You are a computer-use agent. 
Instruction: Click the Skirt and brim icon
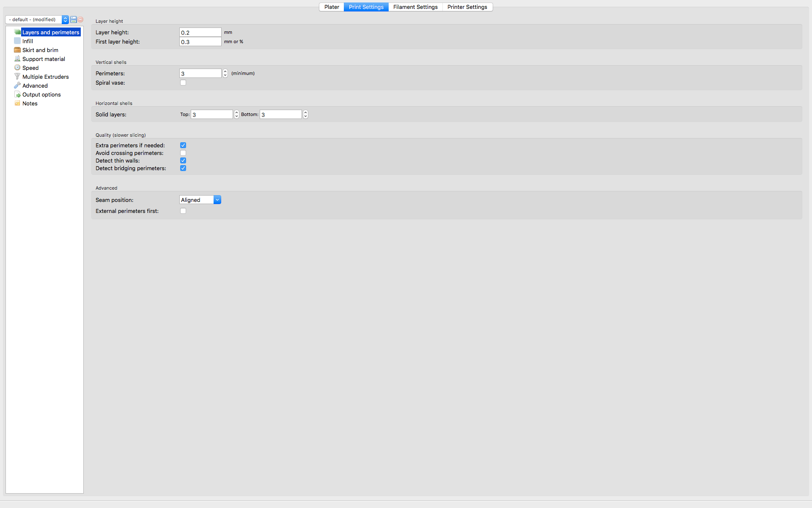(x=17, y=50)
